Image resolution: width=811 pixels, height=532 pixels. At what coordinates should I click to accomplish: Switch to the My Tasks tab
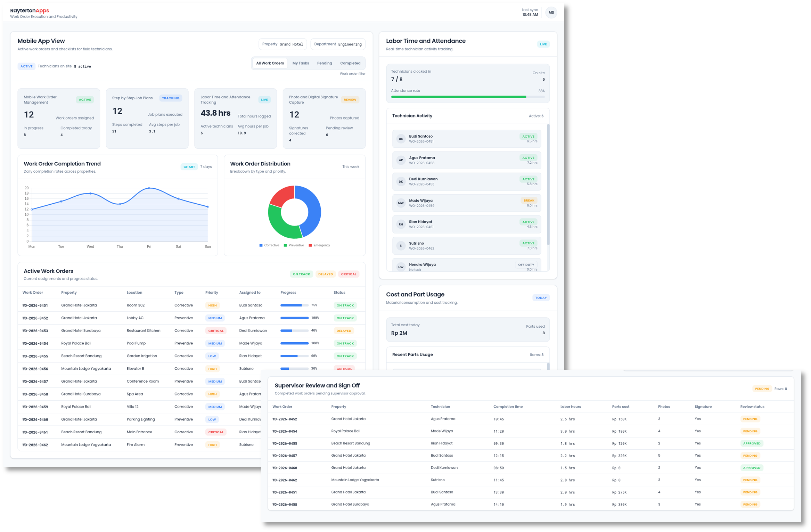pyautogui.click(x=301, y=63)
